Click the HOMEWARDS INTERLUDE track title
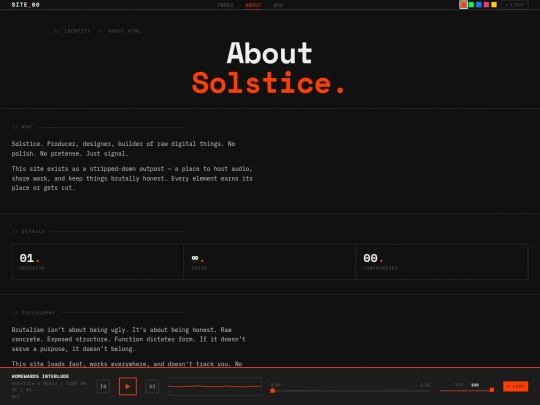The image size is (540, 405). pyautogui.click(x=40, y=376)
